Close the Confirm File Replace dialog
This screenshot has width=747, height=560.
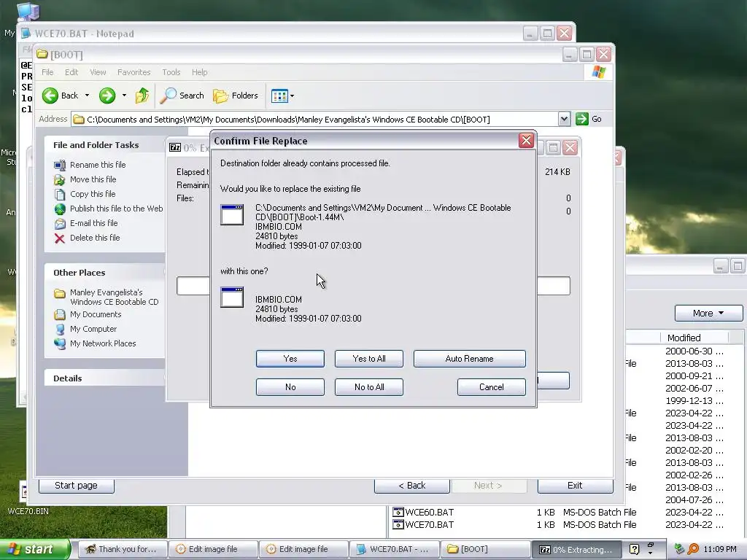[x=526, y=141]
